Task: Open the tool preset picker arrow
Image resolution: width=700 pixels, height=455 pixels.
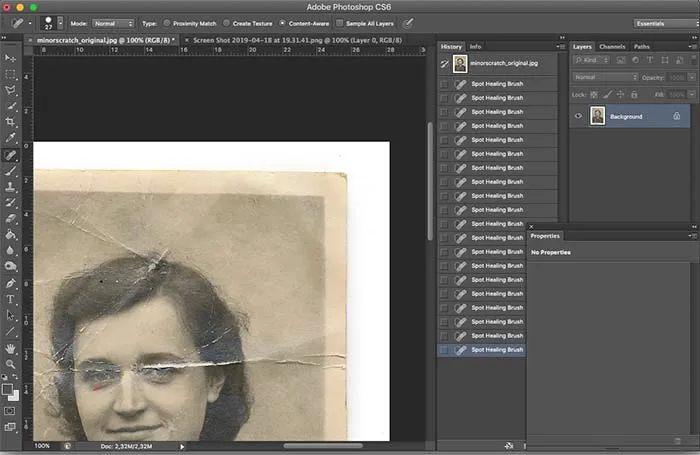Action: 30,23
